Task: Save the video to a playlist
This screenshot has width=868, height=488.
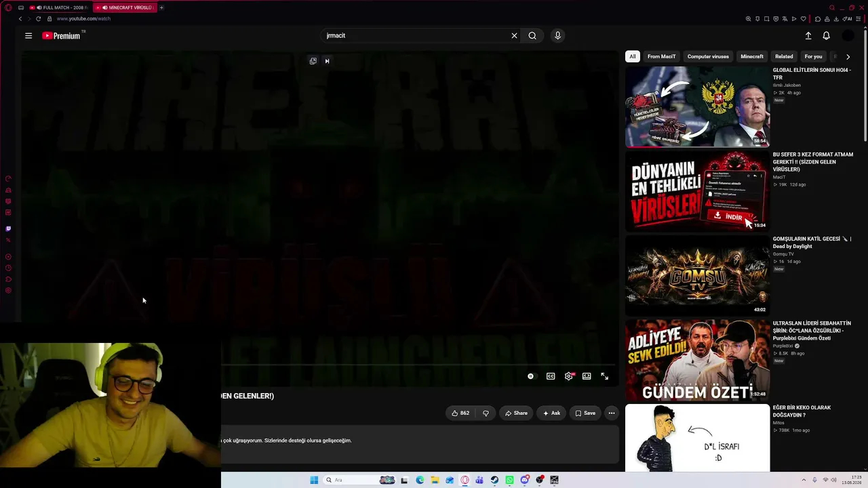Action: point(585,413)
